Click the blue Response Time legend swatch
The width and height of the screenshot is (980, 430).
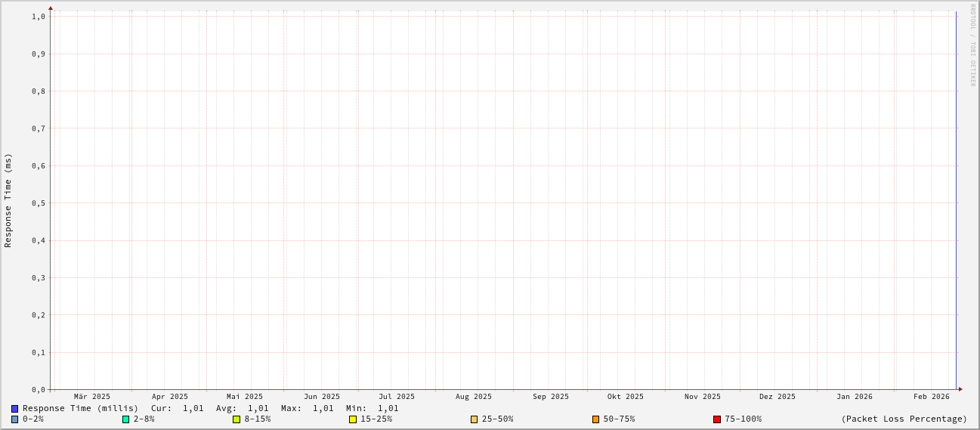[x=14, y=409]
